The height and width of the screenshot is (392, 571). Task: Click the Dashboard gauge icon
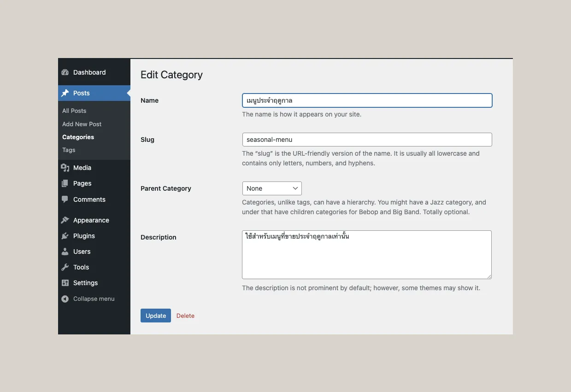[x=65, y=72]
